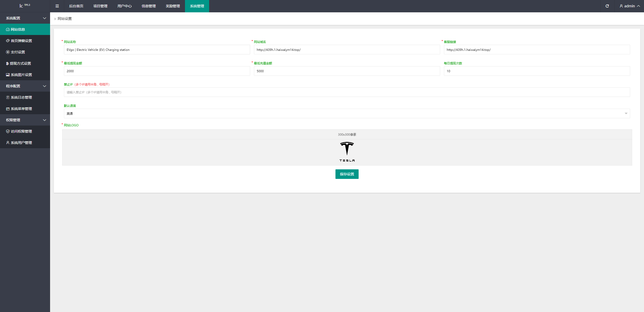
Task: Click the 系统日志管理 log icon
Action: pos(8,97)
